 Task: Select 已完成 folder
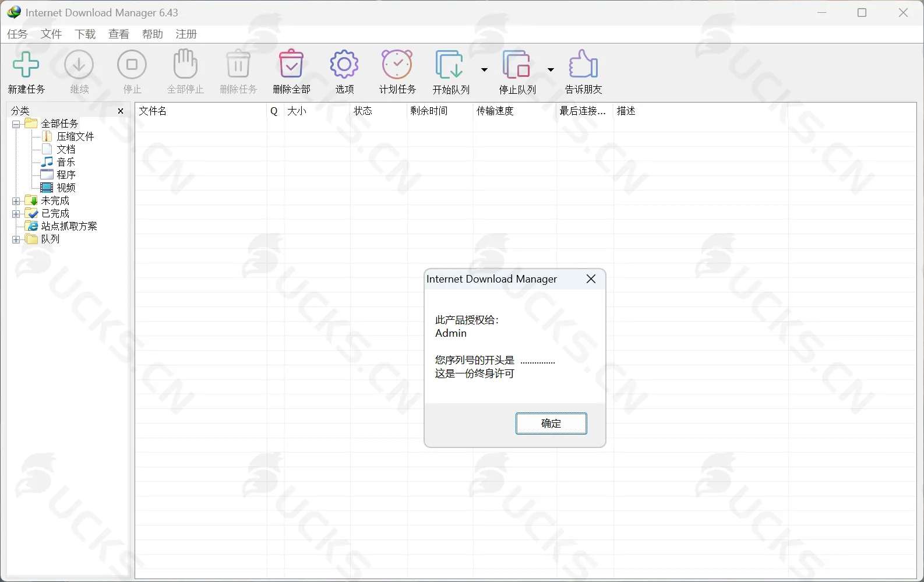pyautogui.click(x=55, y=213)
